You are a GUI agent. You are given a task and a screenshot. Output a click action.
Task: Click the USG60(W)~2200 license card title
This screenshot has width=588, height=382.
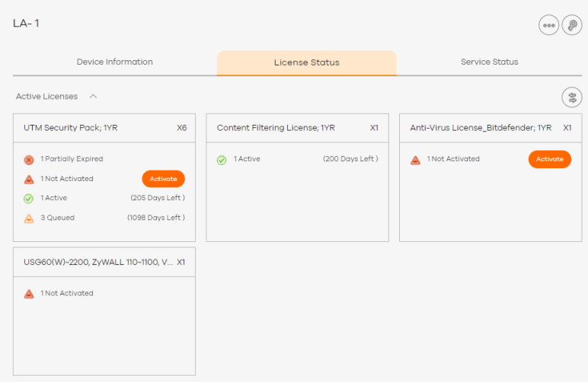pyautogui.click(x=98, y=263)
